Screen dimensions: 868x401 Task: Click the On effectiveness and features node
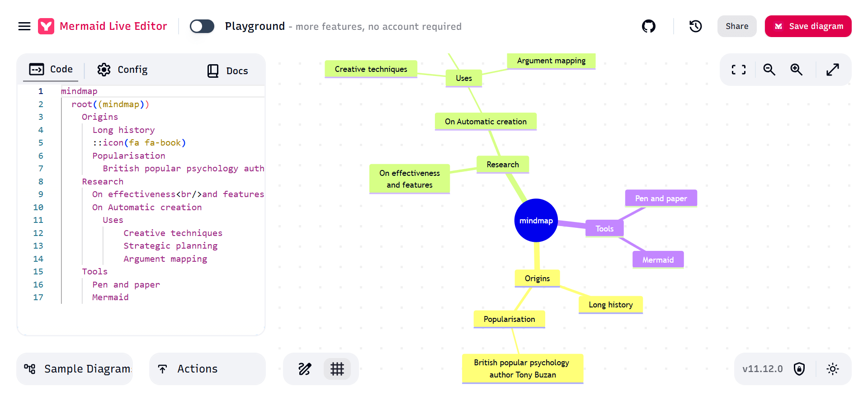(x=410, y=179)
